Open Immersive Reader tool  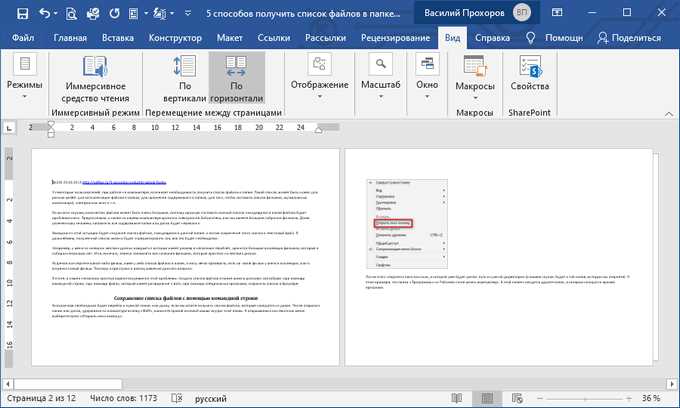[x=95, y=80]
